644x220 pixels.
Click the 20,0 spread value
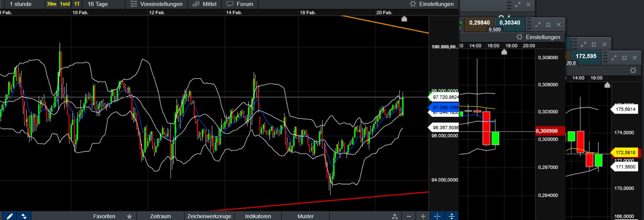571,63
